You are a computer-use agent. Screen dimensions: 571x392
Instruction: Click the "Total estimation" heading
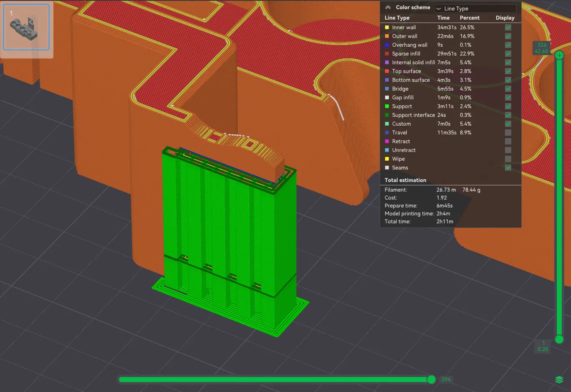pyautogui.click(x=405, y=180)
